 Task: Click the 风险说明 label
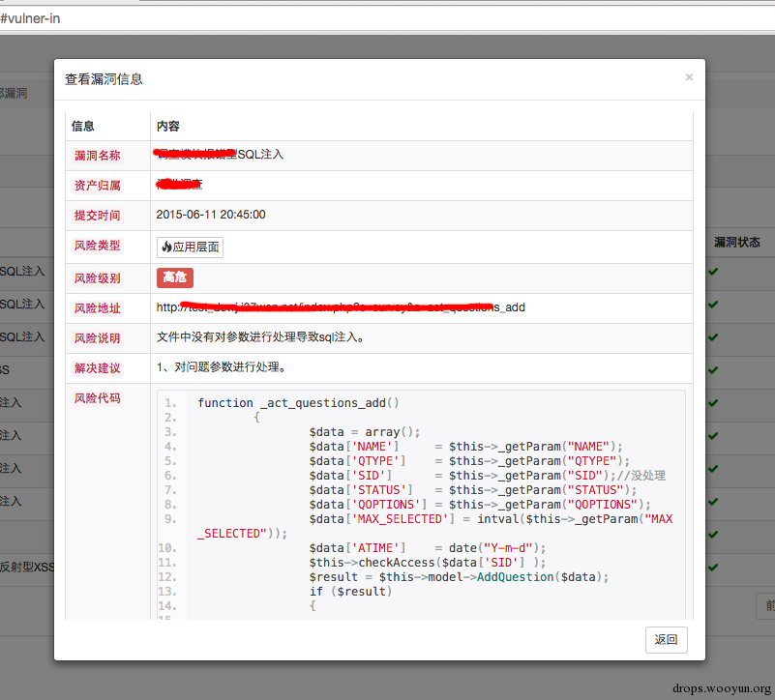(98, 338)
